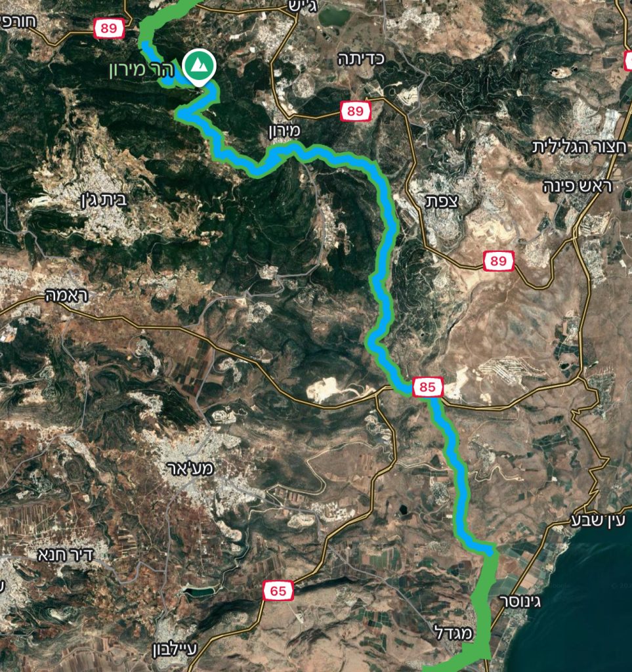The height and width of the screenshot is (672, 632).
Task: Select the גינוסר place label
Action: pyautogui.click(x=521, y=601)
